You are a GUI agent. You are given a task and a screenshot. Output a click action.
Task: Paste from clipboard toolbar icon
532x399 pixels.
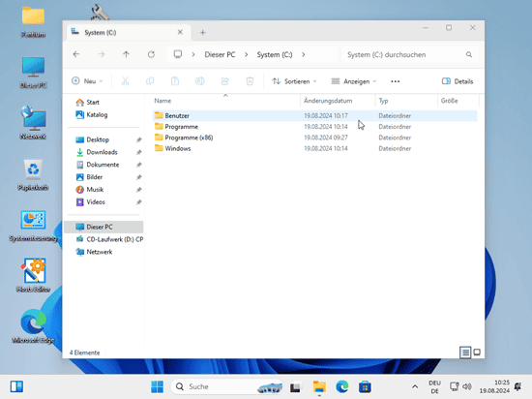tap(175, 81)
